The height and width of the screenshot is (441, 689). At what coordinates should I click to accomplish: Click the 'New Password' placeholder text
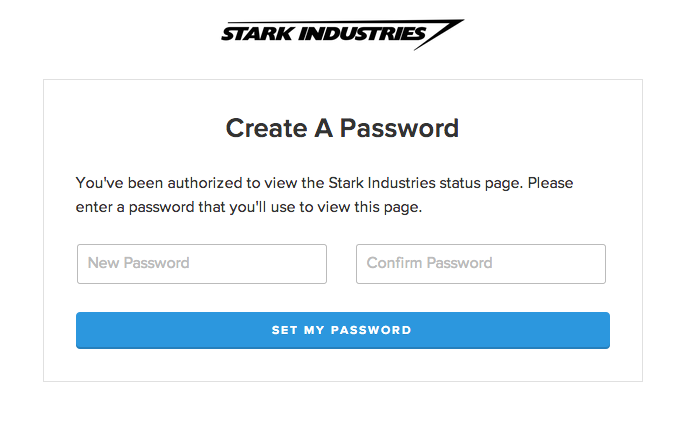[138, 263]
